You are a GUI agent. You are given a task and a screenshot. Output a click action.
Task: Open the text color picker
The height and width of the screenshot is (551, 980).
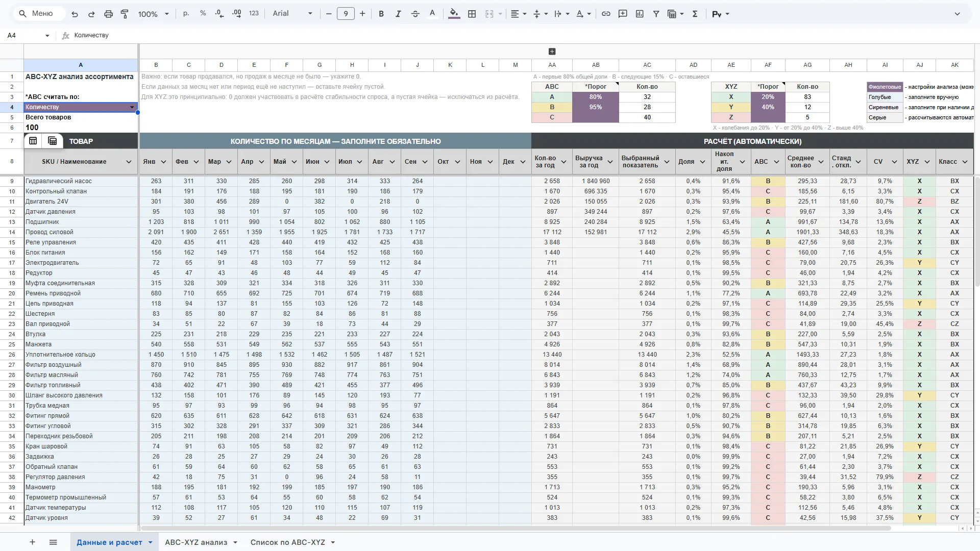(x=432, y=14)
